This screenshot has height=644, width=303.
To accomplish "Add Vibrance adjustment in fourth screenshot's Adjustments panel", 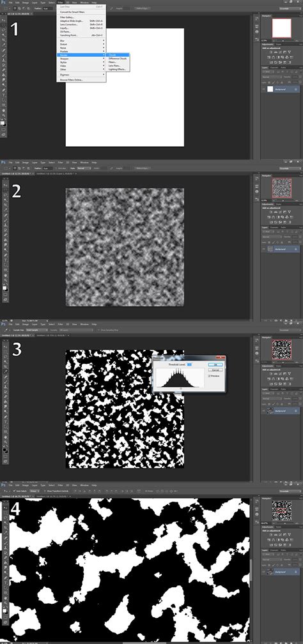I will (x=290, y=535).
